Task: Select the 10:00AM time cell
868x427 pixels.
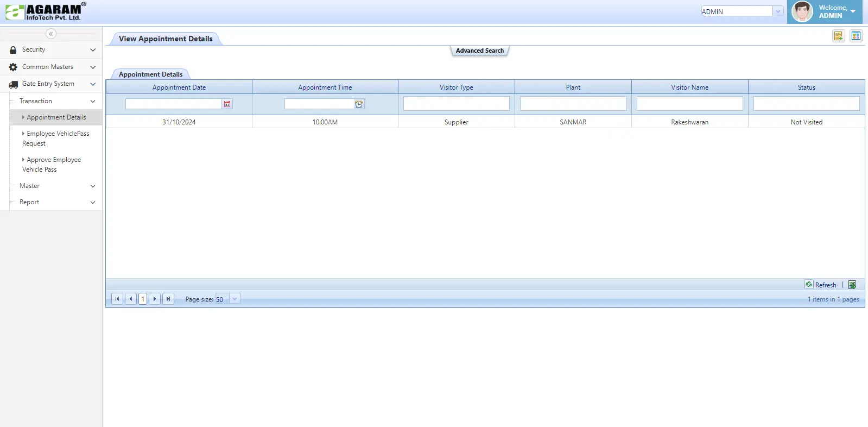Action: [x=325, y=122]
